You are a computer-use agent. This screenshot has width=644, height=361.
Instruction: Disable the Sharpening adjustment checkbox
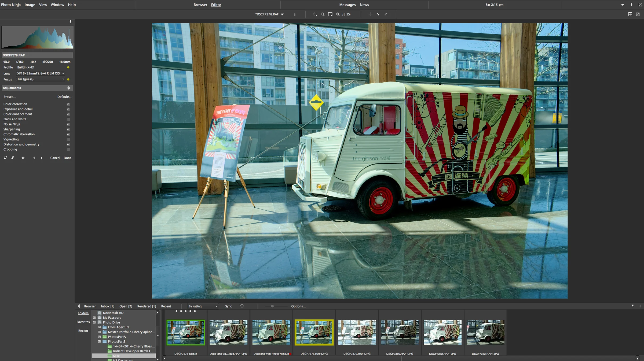point(68,129)
